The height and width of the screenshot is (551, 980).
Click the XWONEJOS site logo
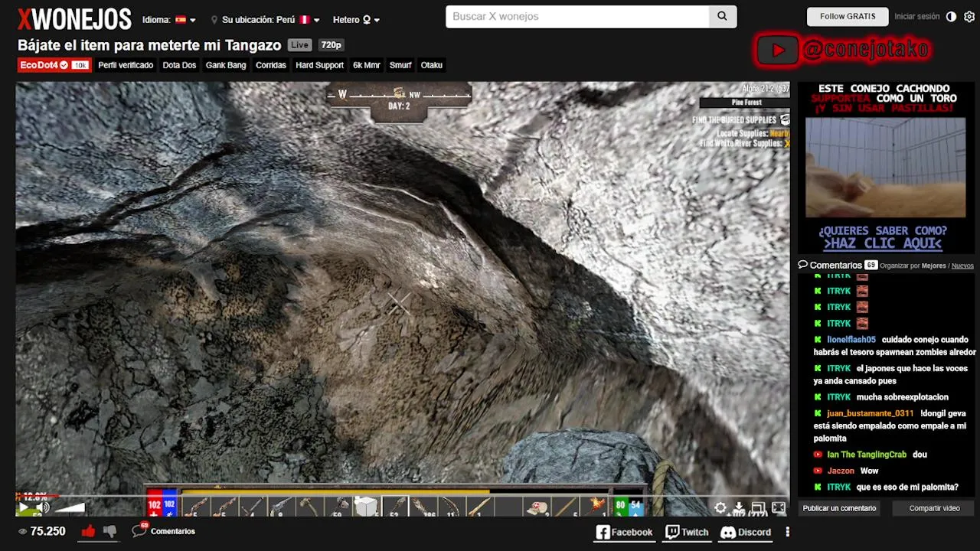[74, 18]
